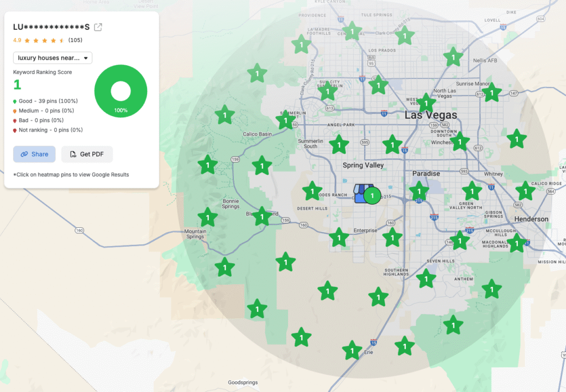Click the (105) review count
Image resolution: width=566 pixels, height=392 pixels.
pyautogui.click(x=76, y=40)
